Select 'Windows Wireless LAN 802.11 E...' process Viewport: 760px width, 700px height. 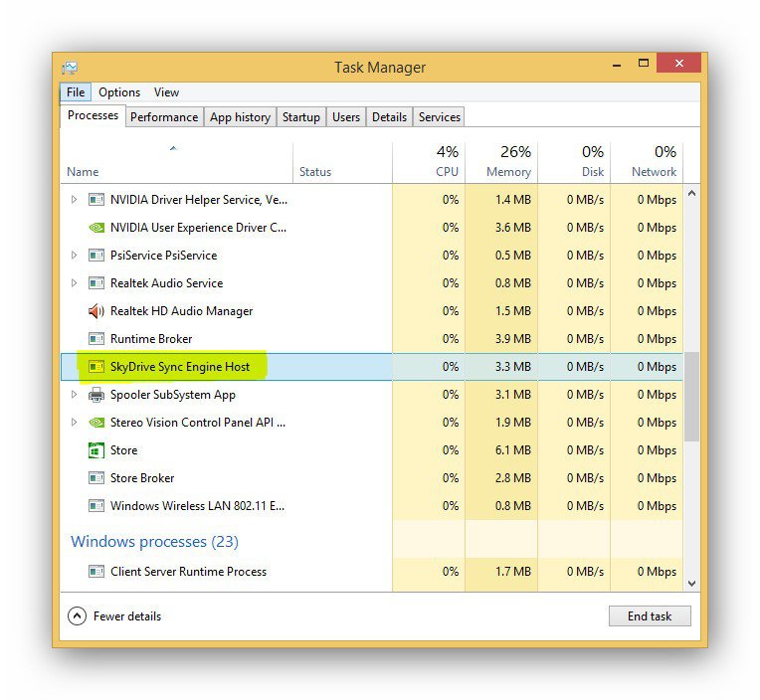[x=197, y=506]
